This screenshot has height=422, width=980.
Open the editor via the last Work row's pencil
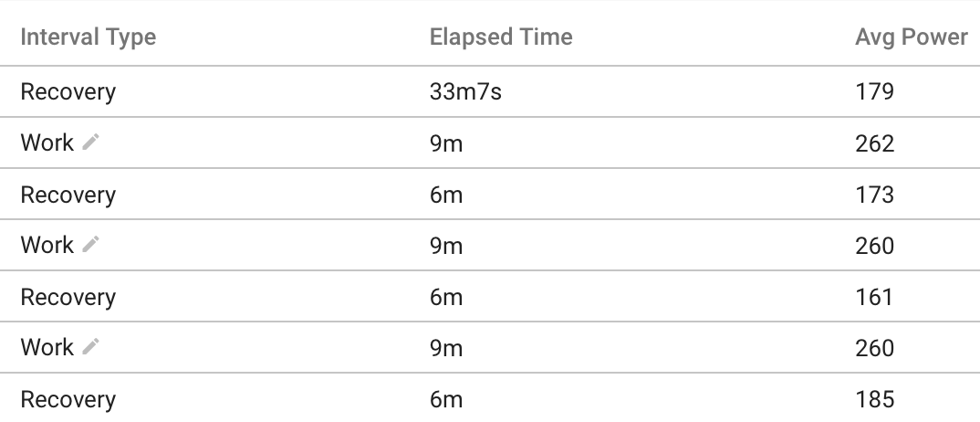point(90,347)
